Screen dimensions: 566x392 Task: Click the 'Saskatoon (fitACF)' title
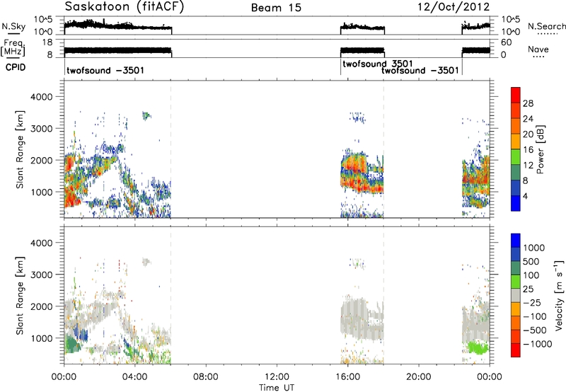click(x=125, y=6)
